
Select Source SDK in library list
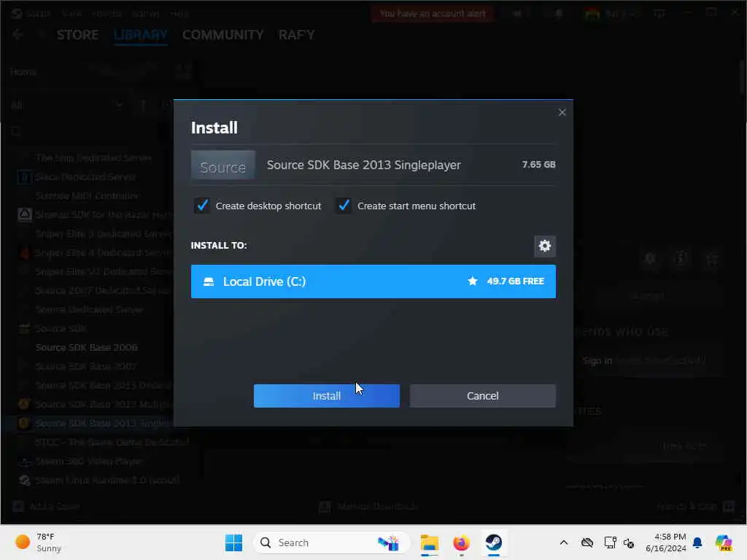61,329
